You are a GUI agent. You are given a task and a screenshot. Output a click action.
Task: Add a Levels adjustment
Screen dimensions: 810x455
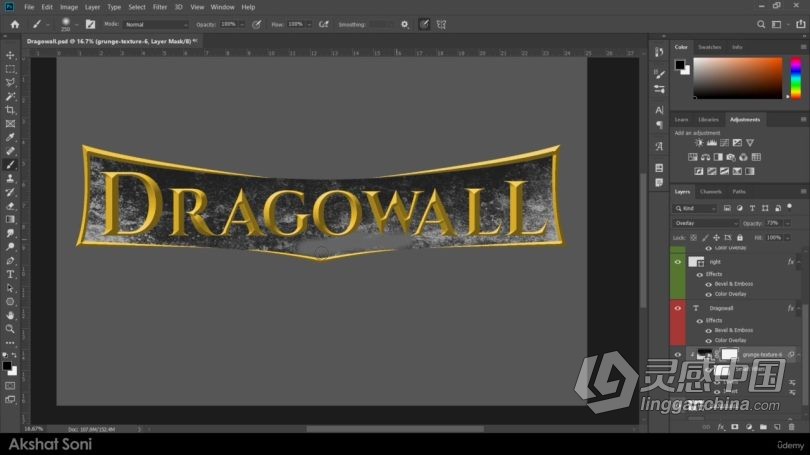click(712, 143)
